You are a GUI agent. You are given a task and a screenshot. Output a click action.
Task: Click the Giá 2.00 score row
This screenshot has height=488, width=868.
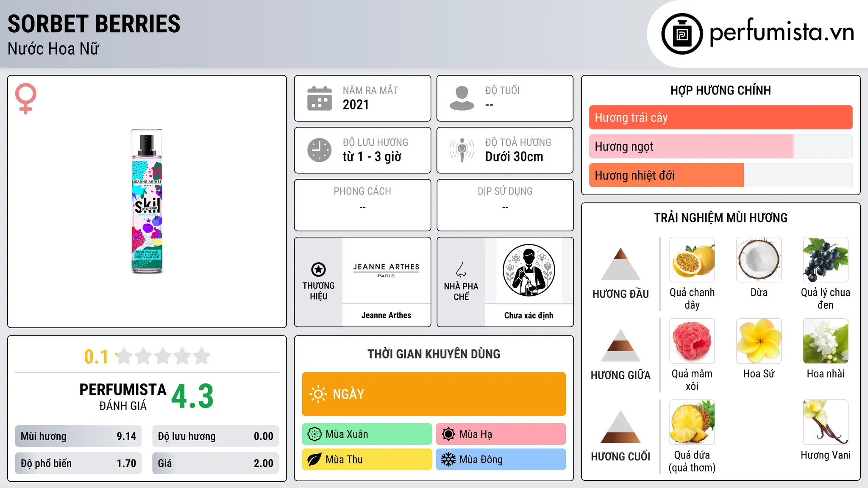coord(215,463)
